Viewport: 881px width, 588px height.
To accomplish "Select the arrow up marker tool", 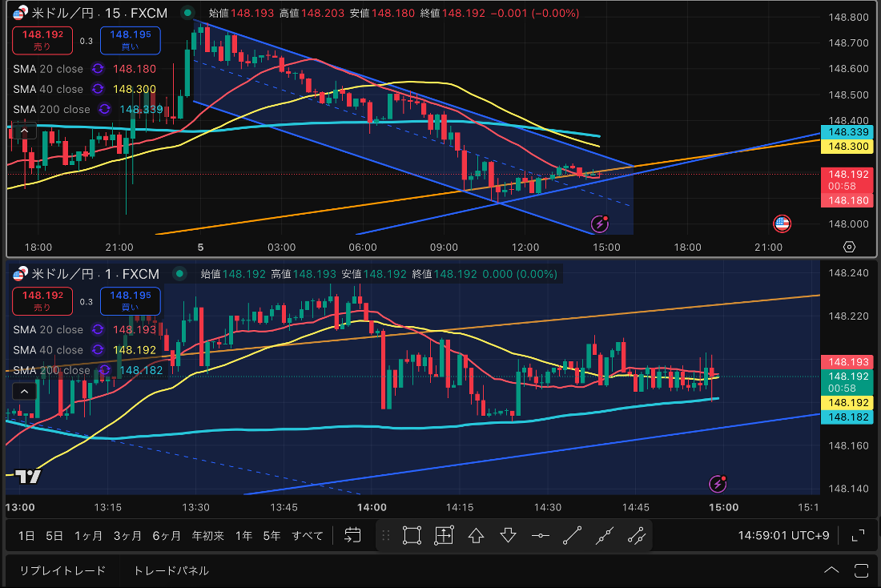I will (x=476, y=535).
